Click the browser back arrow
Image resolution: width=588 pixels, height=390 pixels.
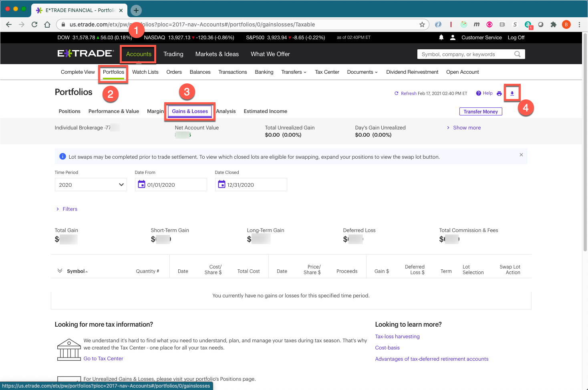9,24
